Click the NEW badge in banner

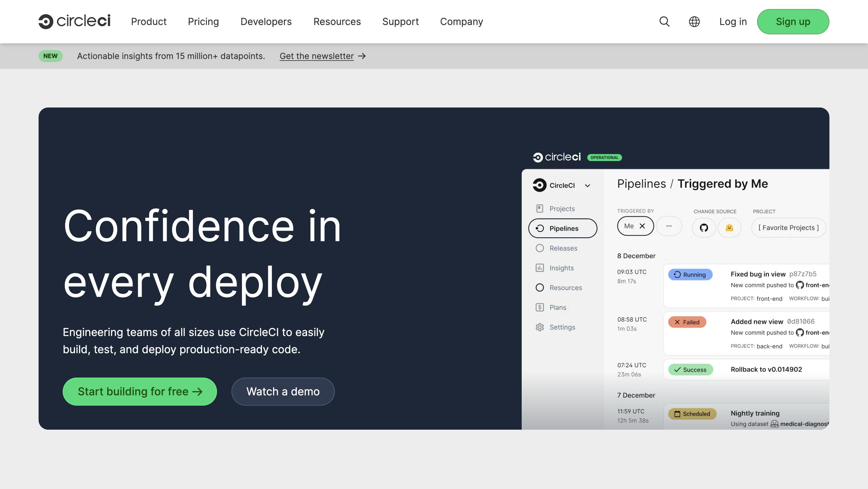[x=50, y=56]
